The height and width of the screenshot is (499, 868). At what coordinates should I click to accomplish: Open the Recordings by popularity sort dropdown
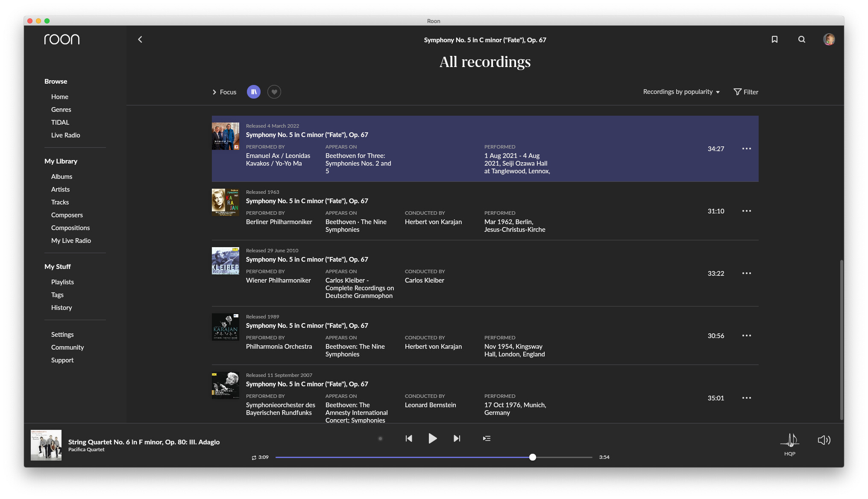(681, 92)
